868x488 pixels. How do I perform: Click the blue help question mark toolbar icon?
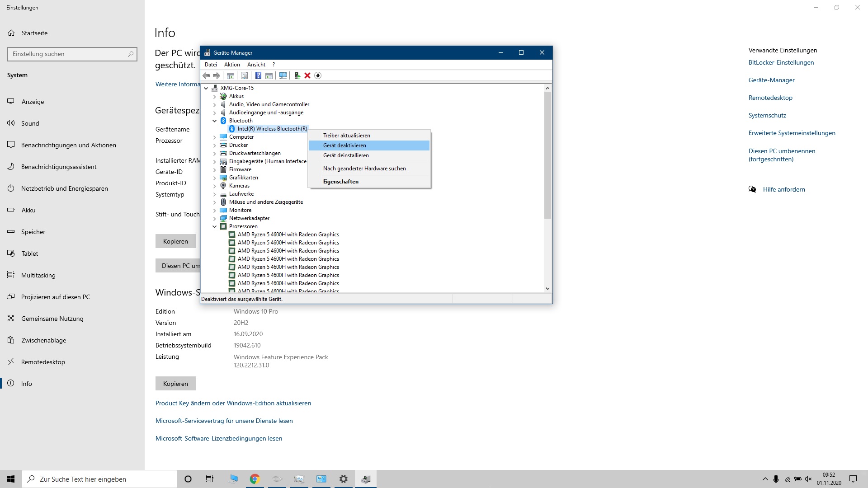click(258, 75)
